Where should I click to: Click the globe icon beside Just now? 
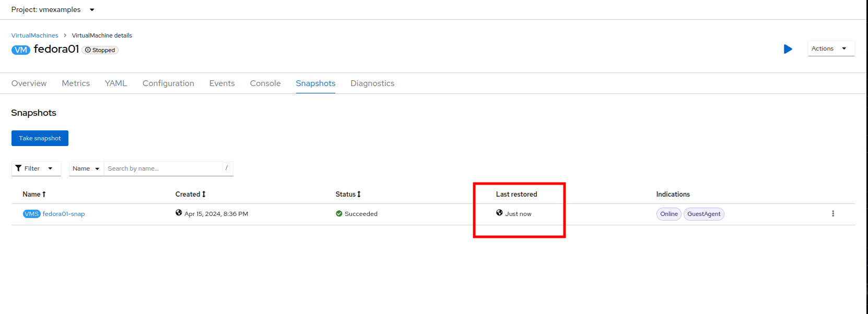(x=499, y=213)
